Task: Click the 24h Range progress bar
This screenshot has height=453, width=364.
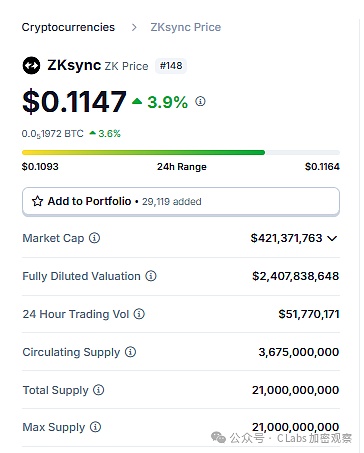Action: tap(181, 153)
